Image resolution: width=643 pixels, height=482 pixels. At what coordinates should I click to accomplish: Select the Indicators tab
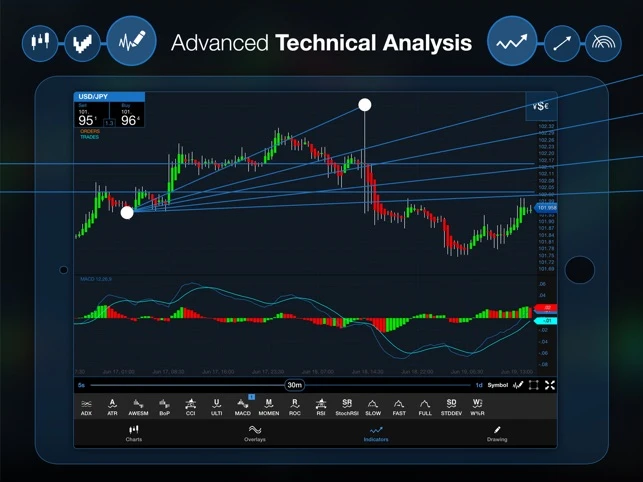click(376, 434)
